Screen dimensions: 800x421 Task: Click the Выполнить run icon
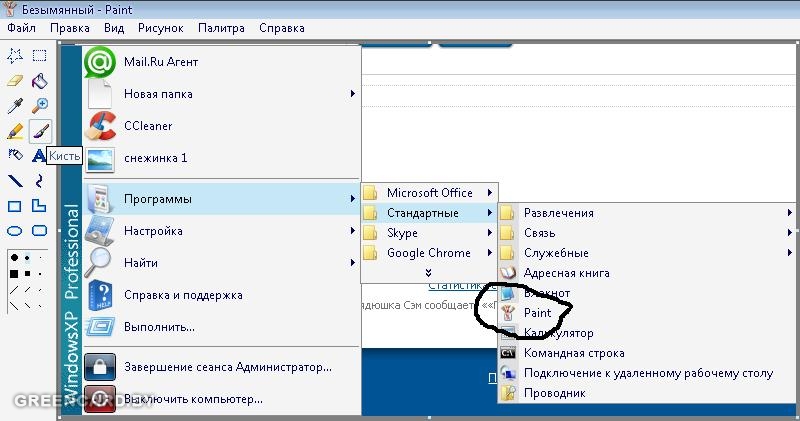click(x=100, y=327)
